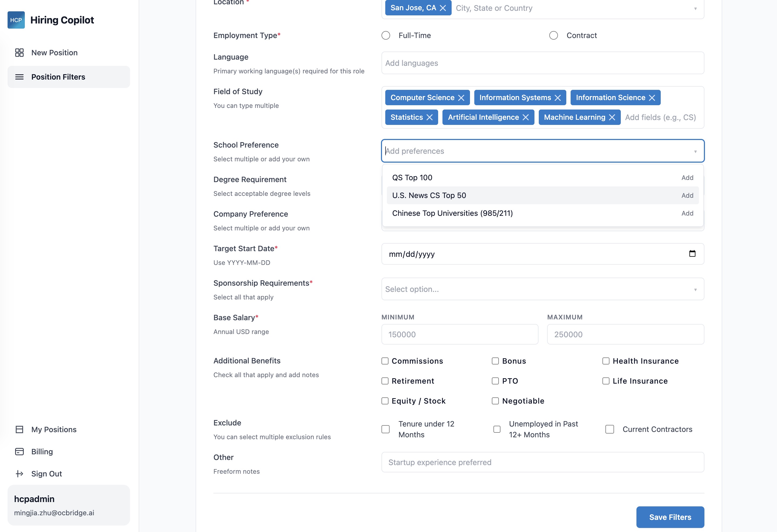The image size is (777, 532).
Task: Remove the Computer Science field tag
Action: (461, 98)
